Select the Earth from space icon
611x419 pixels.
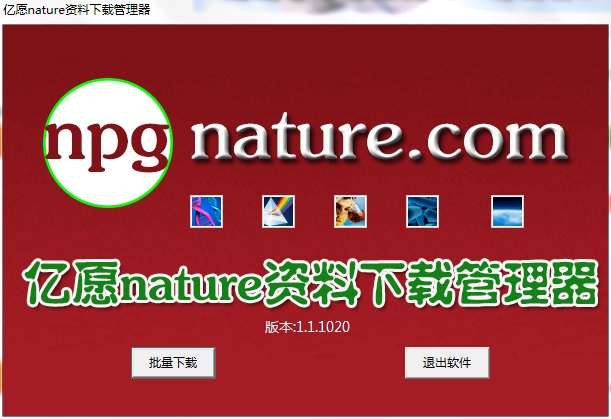[507, 211]
